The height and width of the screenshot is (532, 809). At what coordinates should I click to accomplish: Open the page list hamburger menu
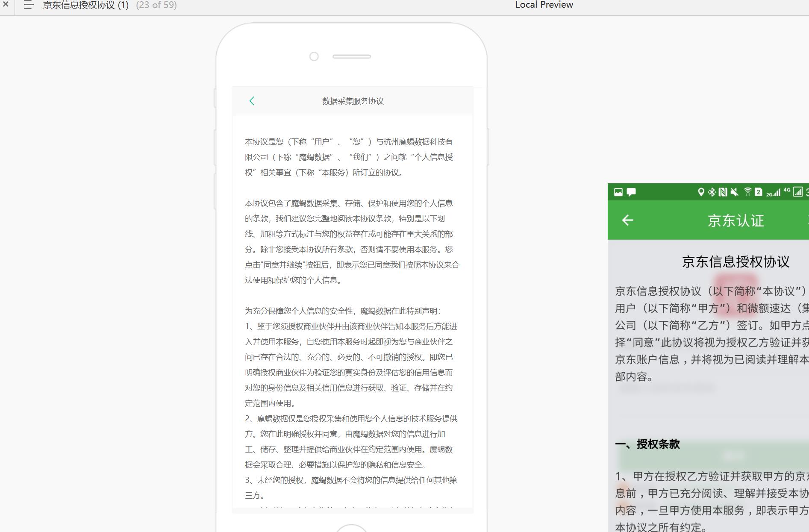coord(29,5)
